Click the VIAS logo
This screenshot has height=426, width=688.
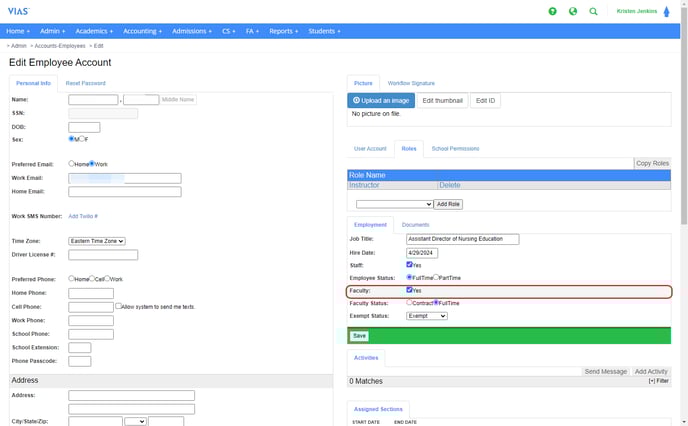pos(17,10)
